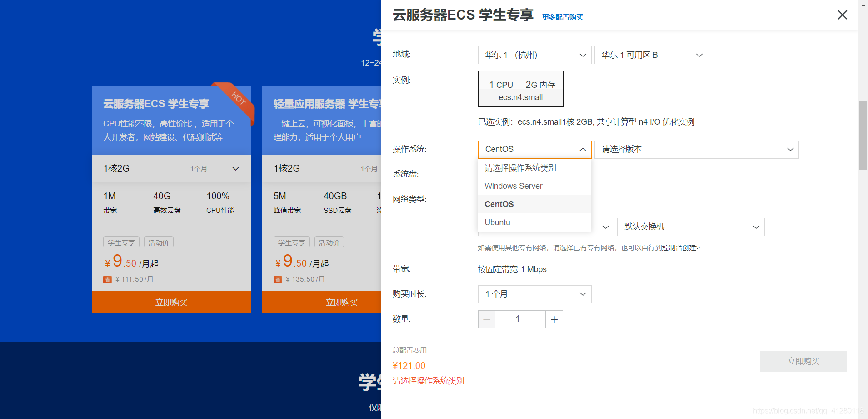Open the 更多配置购买 link

tap(562, 17)
